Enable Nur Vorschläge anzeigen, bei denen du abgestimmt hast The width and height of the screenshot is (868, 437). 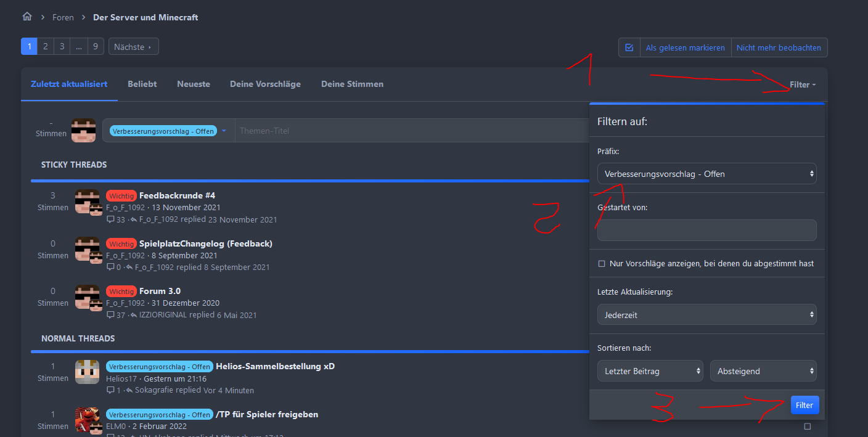[x=602, y=264]
